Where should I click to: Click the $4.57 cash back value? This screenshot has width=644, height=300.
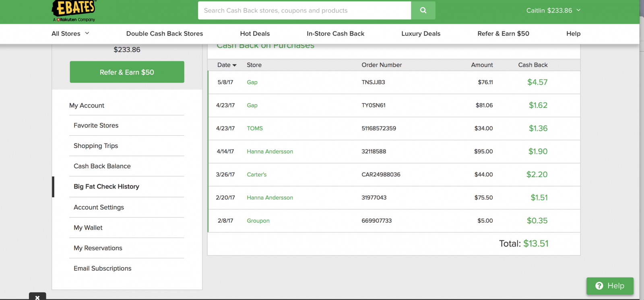537,82
